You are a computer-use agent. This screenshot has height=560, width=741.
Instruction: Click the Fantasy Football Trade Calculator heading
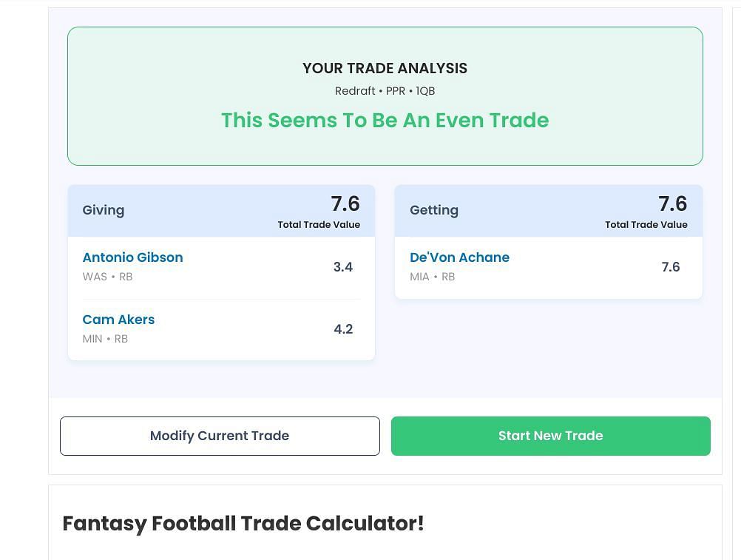click(243, 523)
